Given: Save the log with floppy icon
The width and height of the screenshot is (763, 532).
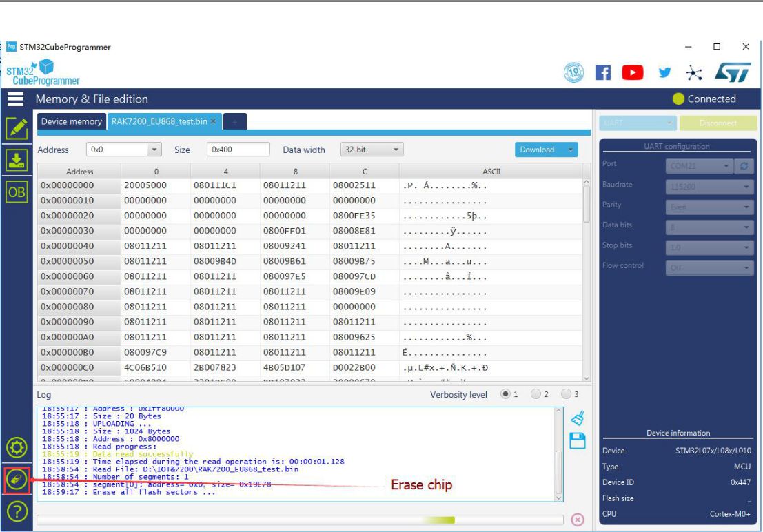Looking at the screenshot, I should click(x=578, y=440).
